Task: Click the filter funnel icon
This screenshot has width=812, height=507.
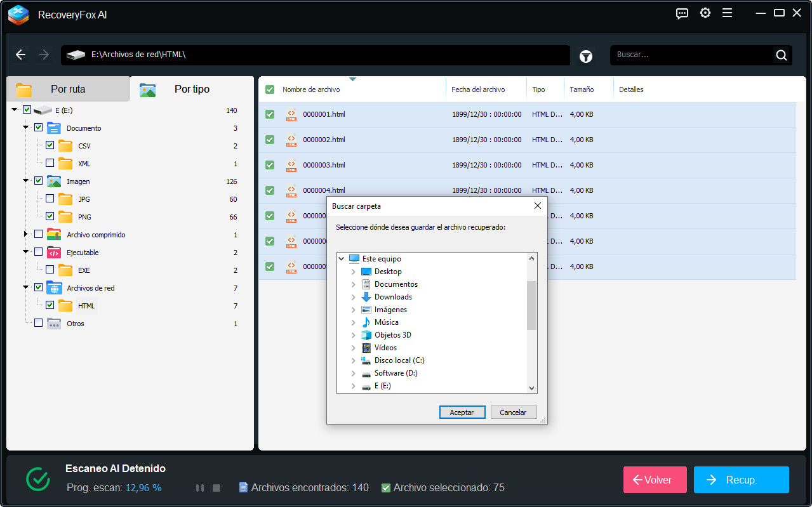Action: [585, 56]
